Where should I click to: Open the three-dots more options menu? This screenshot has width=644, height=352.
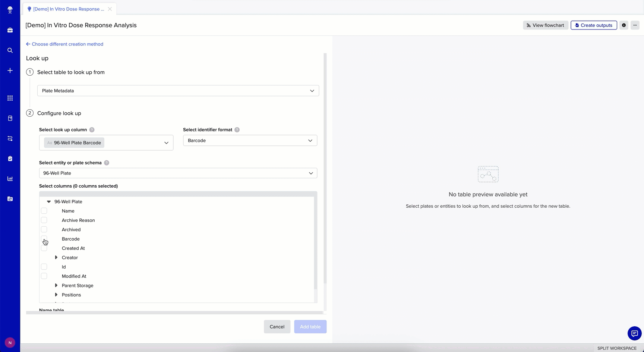635,25
